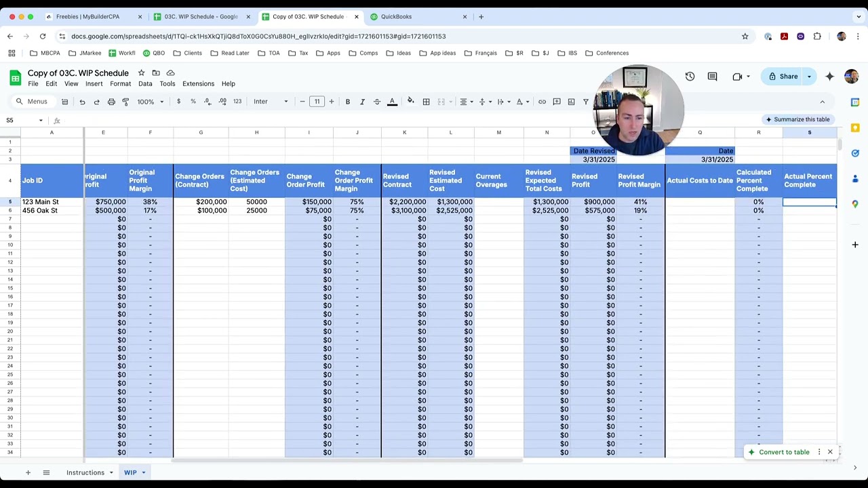
Task: Open version history clock icon
Action: (x=690, y=77)
